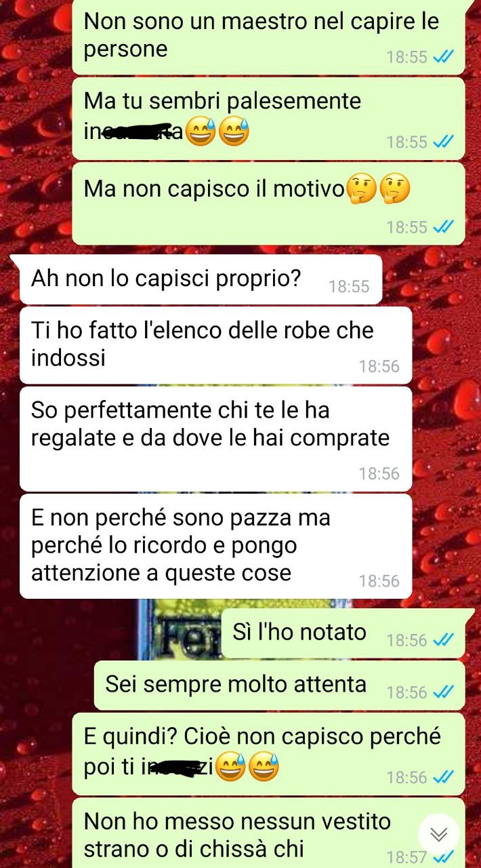This screenshot has width=481, height=868.
Task: Select message 'Ti ho fatto l'elenco delle robe'
Action: tap(215, 345)
